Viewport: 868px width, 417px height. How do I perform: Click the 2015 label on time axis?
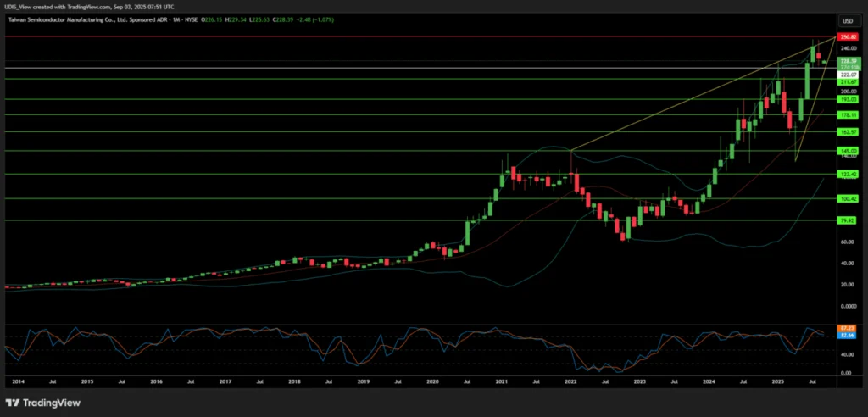[86, 382]
